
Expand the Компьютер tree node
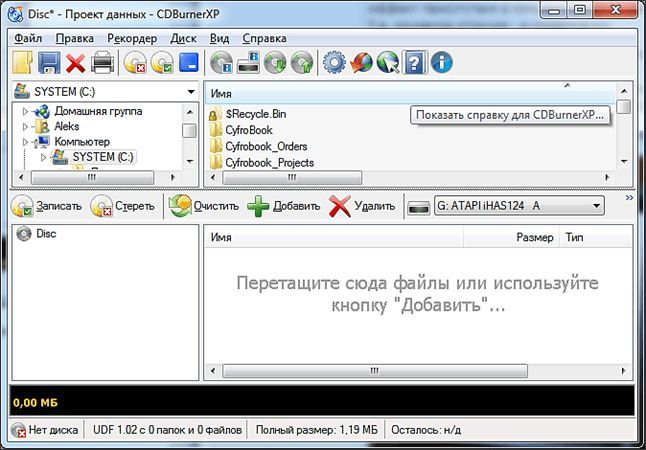coord(25,142)
